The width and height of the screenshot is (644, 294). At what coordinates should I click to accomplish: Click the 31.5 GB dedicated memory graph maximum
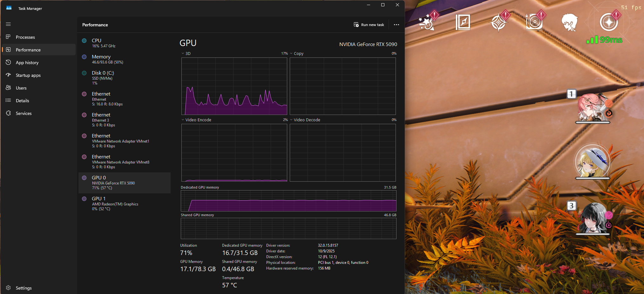[390, 187]
